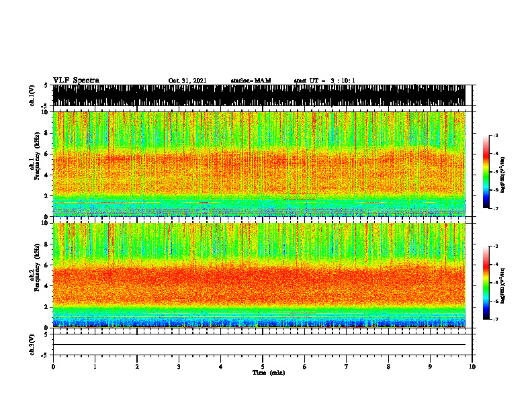Click the date text "Oct. 31, 2021"

click(187, 81)
